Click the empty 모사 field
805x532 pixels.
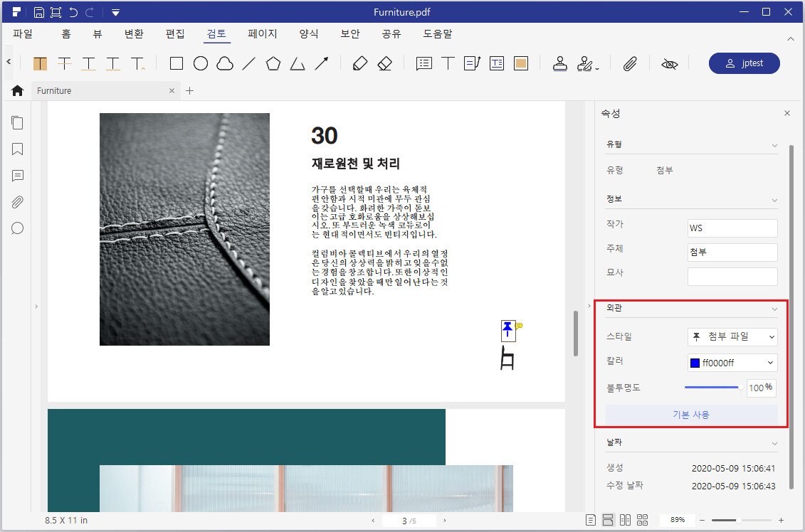point(732,277)
